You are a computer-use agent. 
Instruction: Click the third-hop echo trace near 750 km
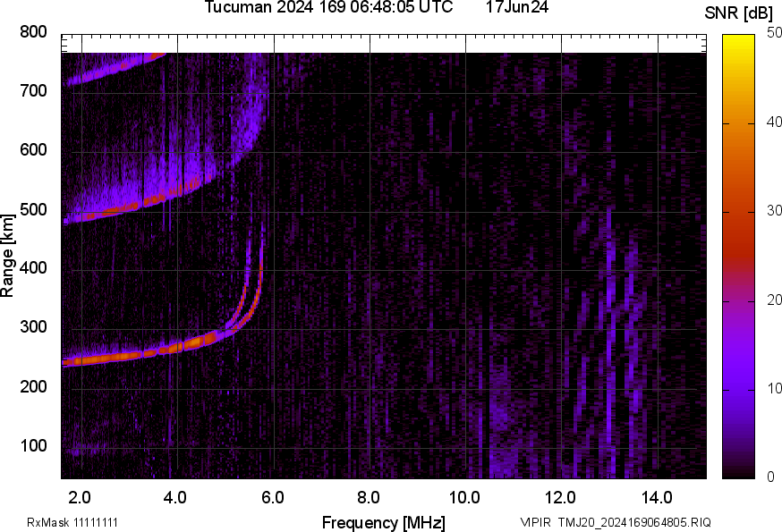115,69
